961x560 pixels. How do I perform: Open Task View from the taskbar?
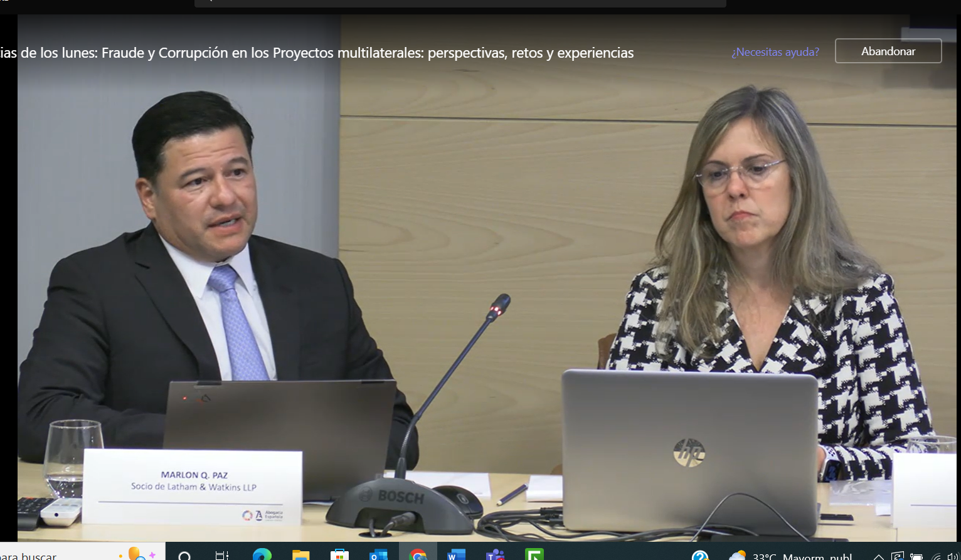(x=222, y=556)
